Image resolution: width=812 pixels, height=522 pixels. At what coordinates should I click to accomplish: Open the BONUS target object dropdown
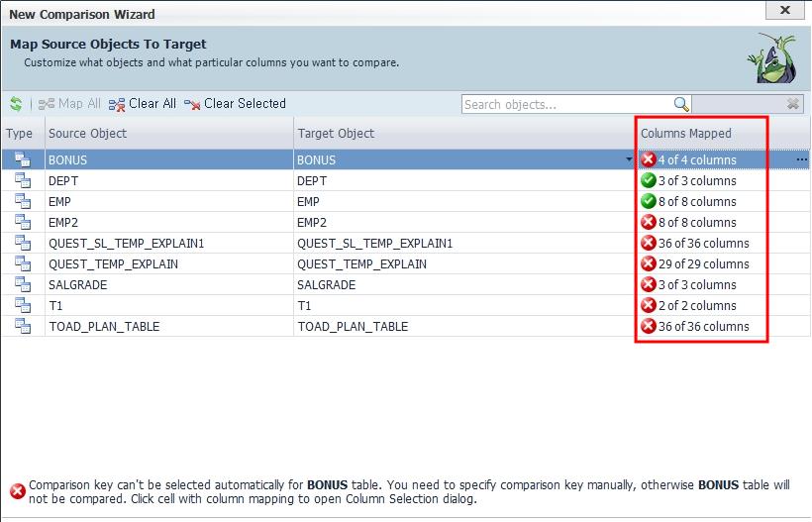(629, 160)
